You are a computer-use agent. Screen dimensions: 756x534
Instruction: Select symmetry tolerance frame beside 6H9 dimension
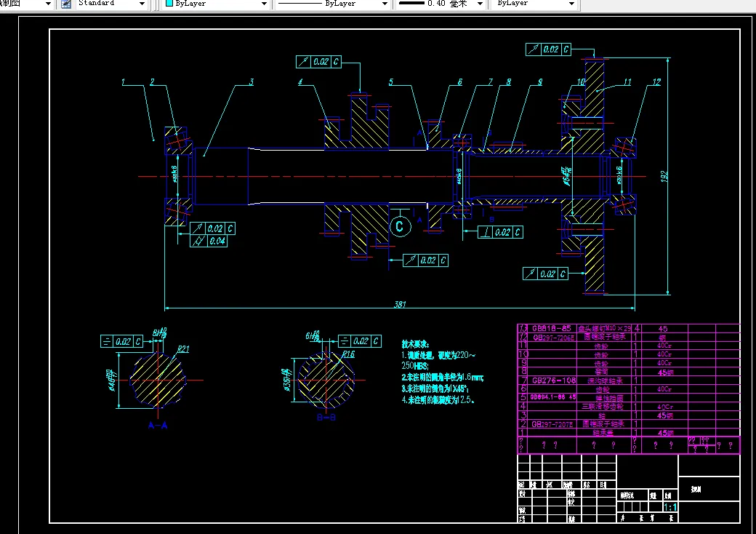tap(360, 341)
